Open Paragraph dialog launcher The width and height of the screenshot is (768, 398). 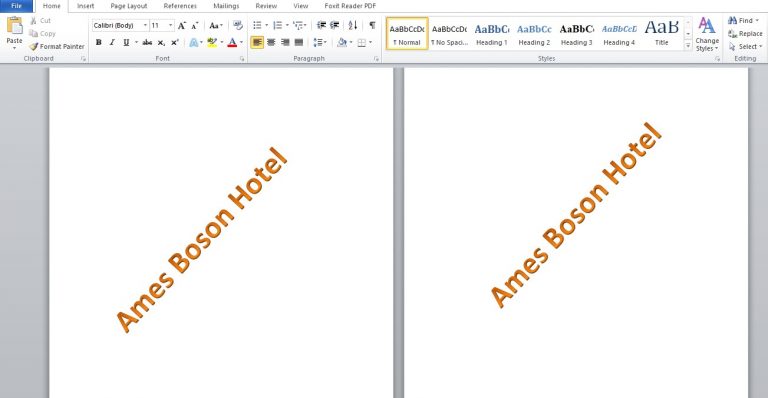376,59
